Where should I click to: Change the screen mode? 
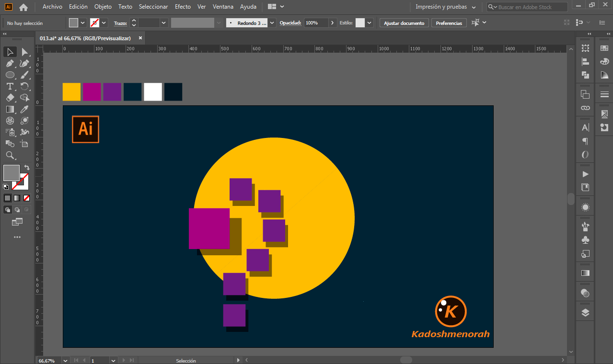coord(17,222)
